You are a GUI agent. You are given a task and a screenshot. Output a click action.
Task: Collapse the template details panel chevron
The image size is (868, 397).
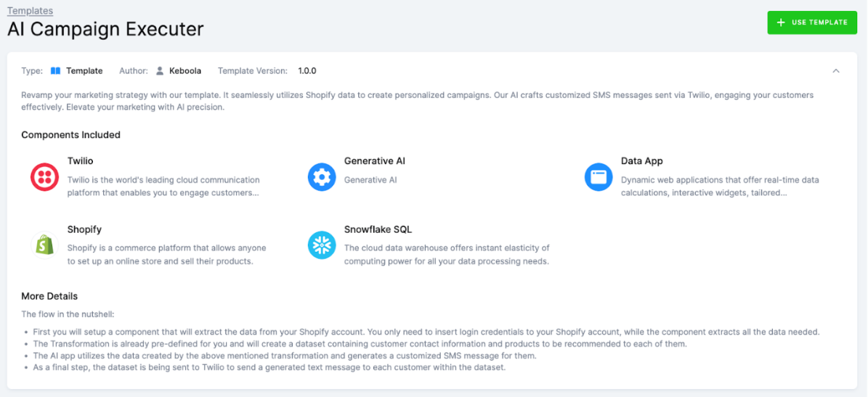[836, 71]
